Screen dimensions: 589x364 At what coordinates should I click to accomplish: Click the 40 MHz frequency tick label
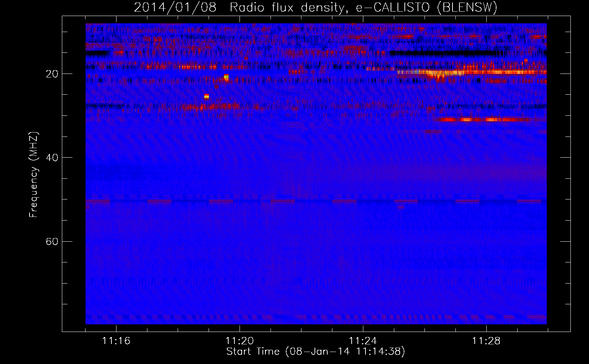[x=52, y=158]
